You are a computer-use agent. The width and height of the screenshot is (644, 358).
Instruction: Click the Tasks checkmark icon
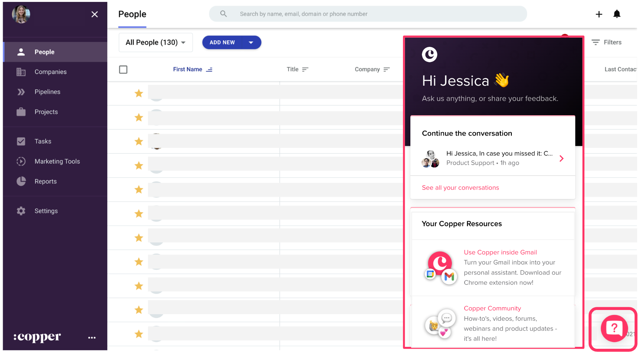[x=21, y=141]
